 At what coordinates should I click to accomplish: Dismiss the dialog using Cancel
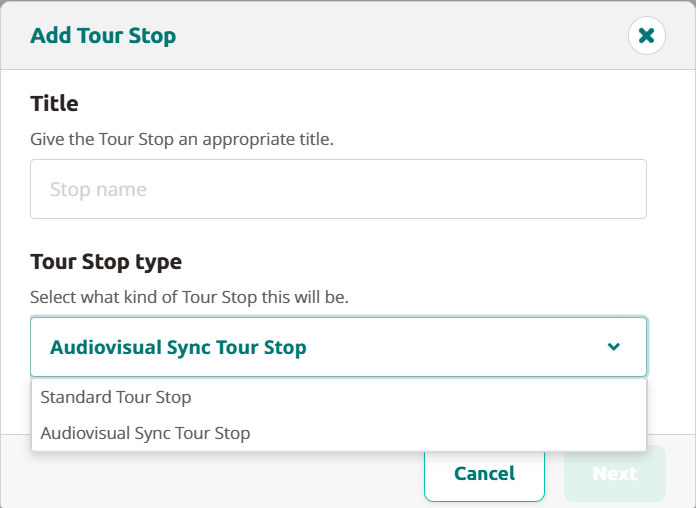click(x=484, y=473)
